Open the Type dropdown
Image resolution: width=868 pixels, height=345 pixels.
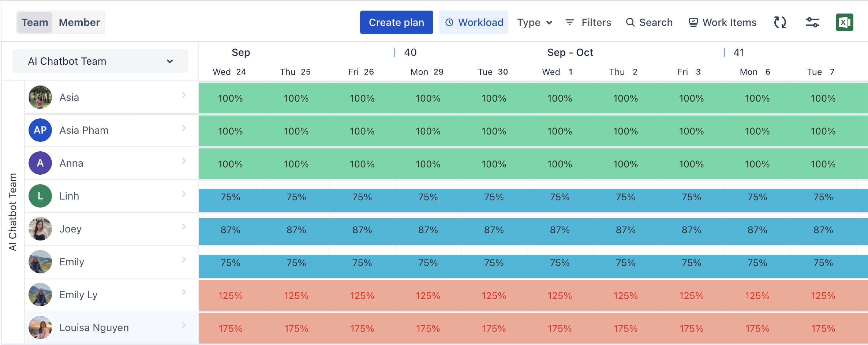pos(534,22)
